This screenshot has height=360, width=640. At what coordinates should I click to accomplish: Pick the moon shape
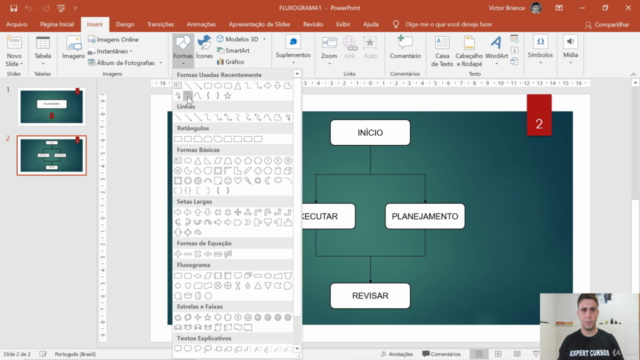[268, 180]
